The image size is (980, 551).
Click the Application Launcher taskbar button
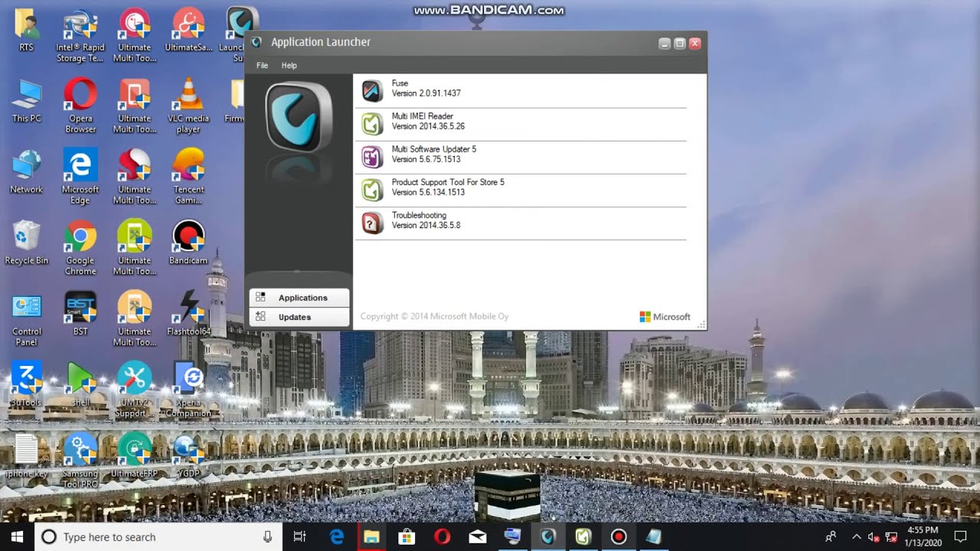(x=548, y=537)
